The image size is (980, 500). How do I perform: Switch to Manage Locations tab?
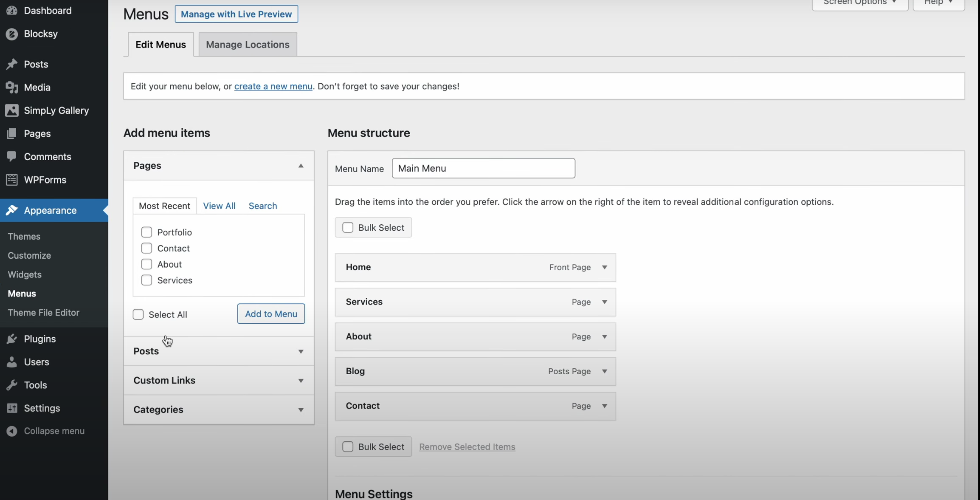click(x=248, y=45)
